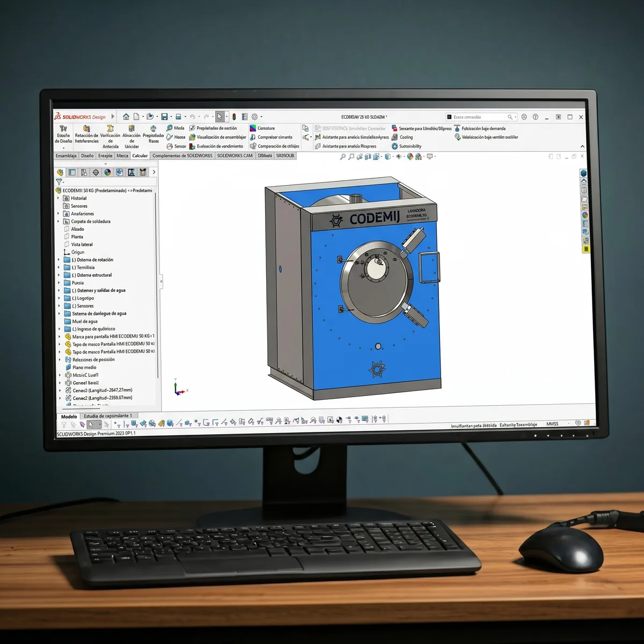Zoom to fit with the magnifier icon above viewport
The width and height of the screenshot is (644, 644).
coord(343,157)
